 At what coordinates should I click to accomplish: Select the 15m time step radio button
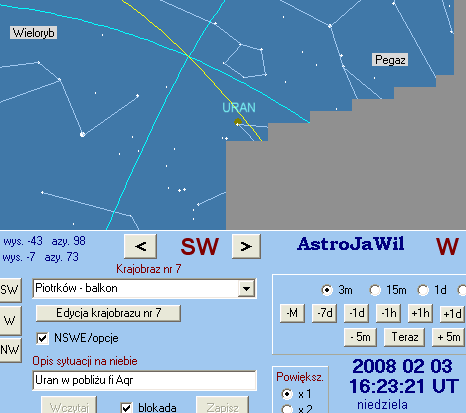point(375,290)
